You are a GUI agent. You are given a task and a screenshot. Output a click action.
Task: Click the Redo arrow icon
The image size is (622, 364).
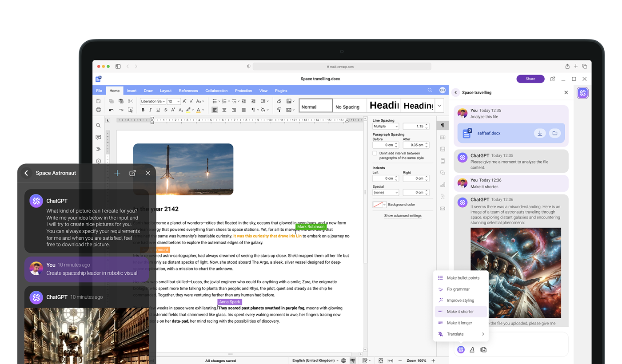pos(121,110)
